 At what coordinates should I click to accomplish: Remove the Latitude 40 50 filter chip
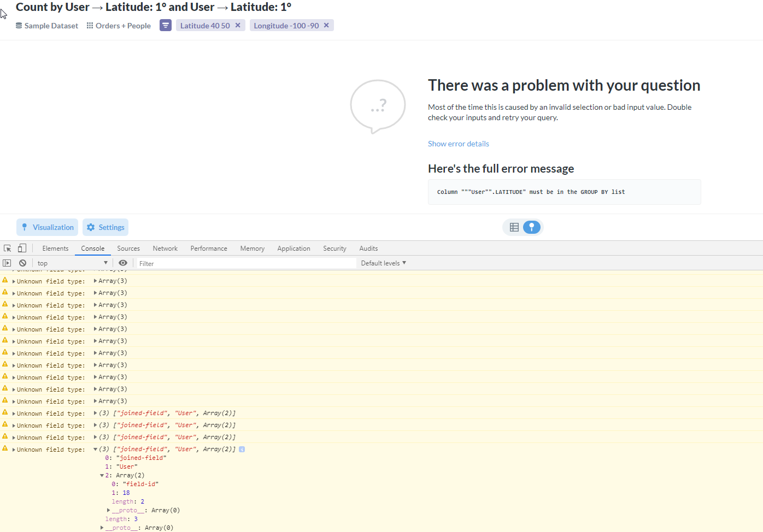[x=238, y=25]
